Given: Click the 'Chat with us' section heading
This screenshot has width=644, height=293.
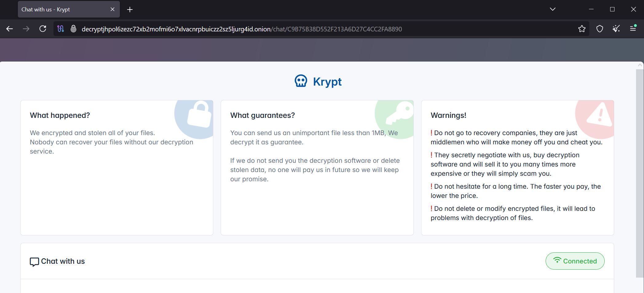Looking at the screenshot, I should [x=63, y=261].
